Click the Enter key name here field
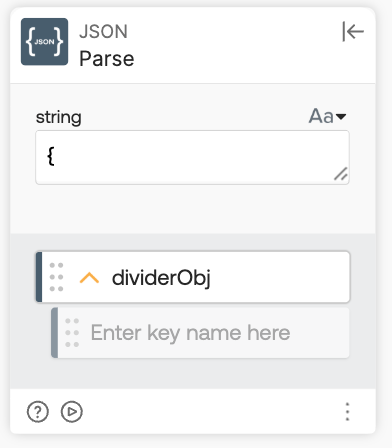 200,333
